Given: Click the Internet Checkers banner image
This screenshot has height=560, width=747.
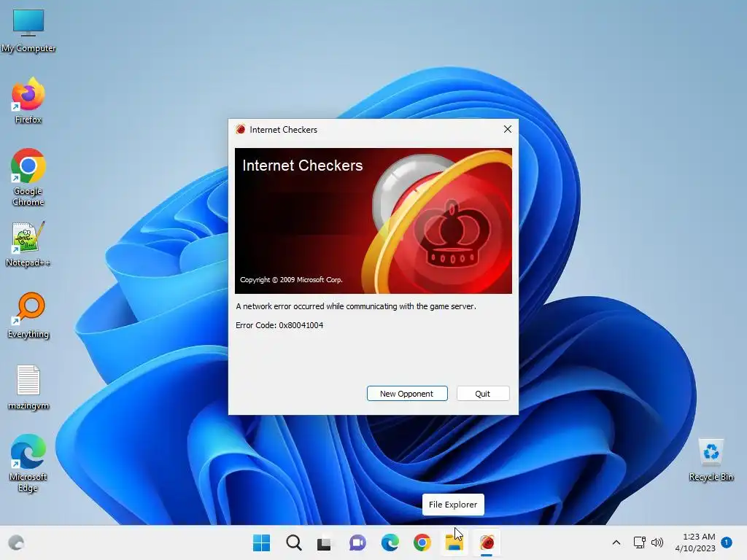Looking at the screenshot, I should click(373, 220).
